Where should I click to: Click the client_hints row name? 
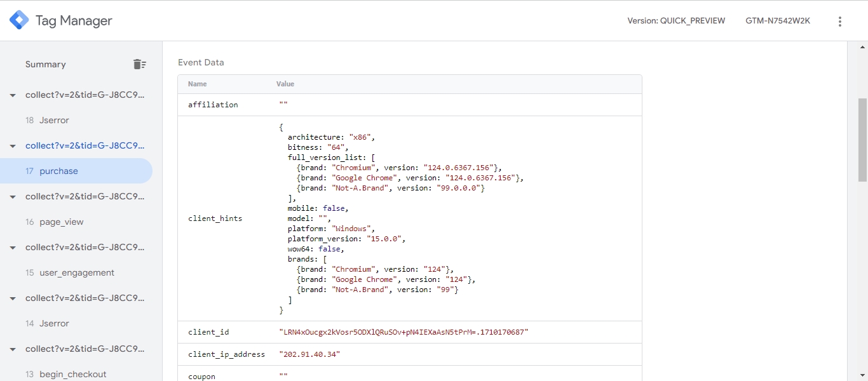pos(215,218)
